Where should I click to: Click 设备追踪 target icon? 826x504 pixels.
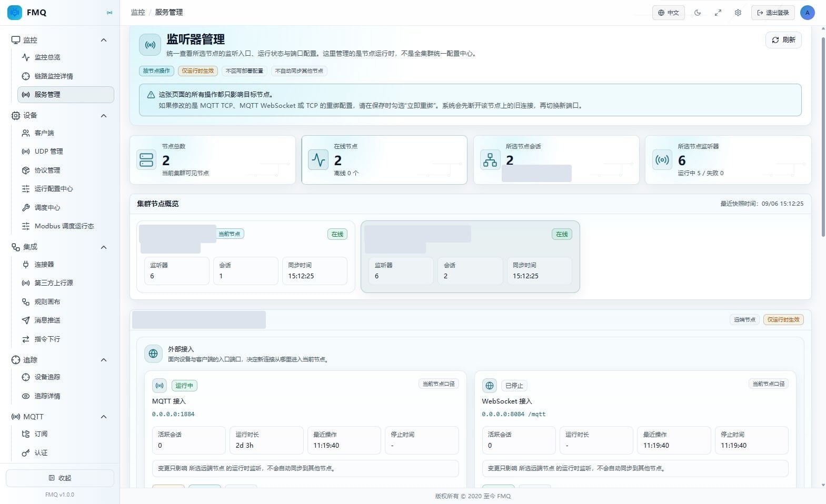point(25,377)
